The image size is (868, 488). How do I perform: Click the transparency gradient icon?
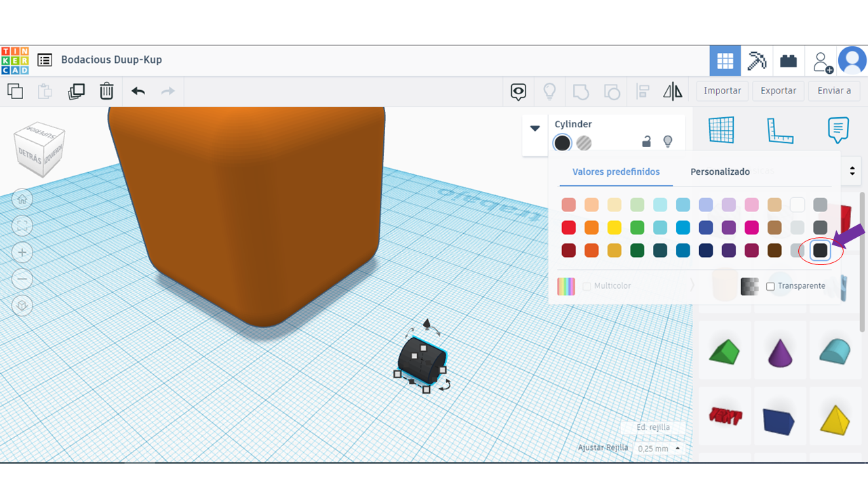point(749,287)
